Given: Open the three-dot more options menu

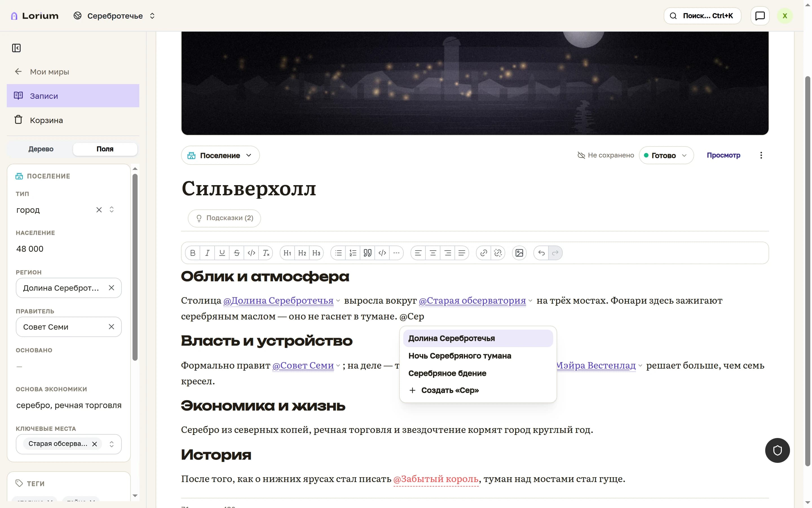Looking at the screenshot, I should 761,155.
